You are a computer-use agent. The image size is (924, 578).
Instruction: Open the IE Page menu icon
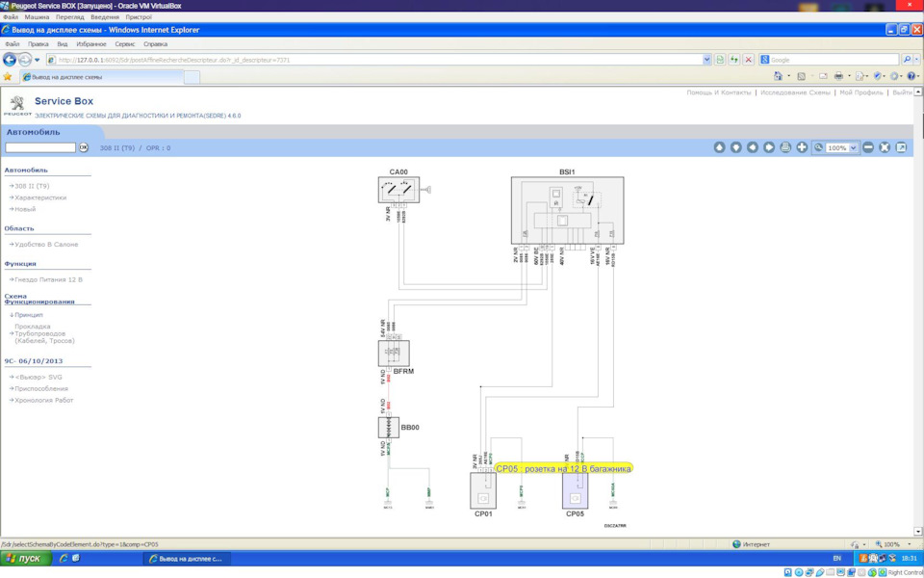pyautogui.click(x=860, y=76)
